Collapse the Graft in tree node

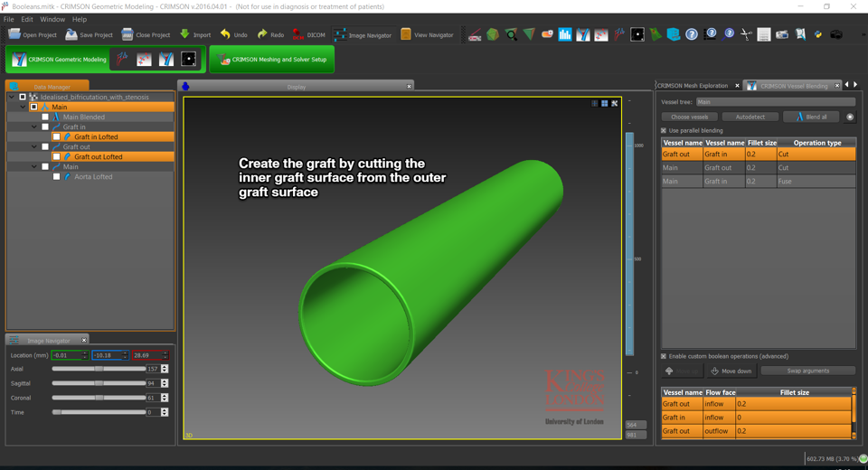(x=34, y=127)
